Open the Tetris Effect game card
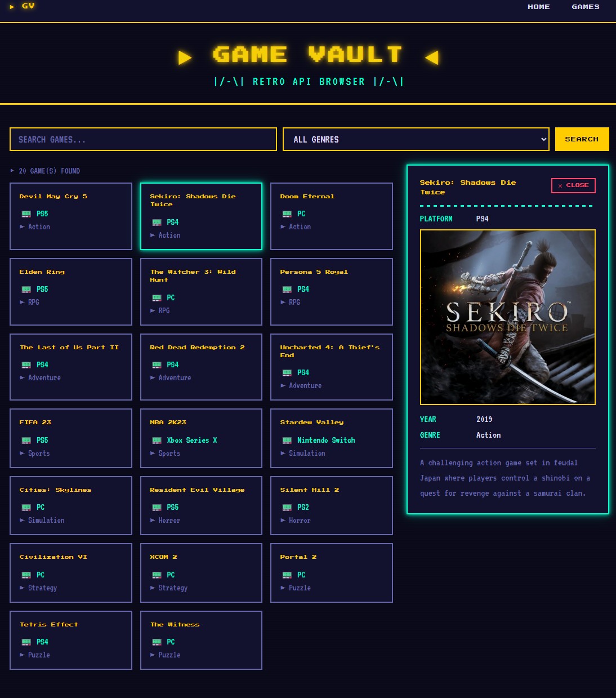The image size is (616, 698). [71, 640]
